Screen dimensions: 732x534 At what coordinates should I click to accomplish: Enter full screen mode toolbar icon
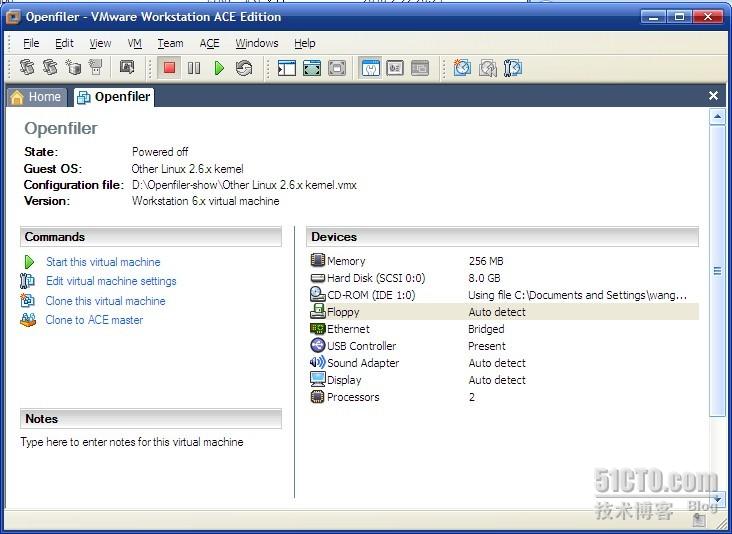(x=337, y=68)
